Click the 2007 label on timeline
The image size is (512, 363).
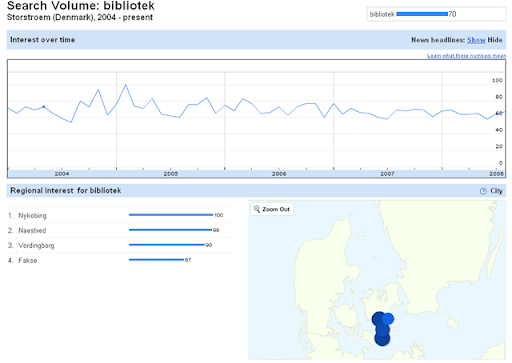(x=387, y=174)
